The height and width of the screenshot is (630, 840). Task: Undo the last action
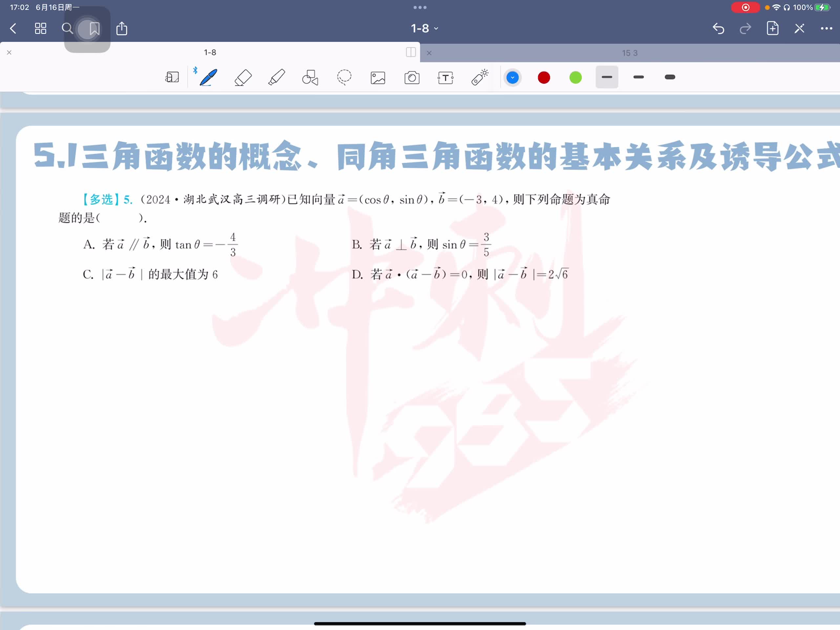tap(718, 29)
